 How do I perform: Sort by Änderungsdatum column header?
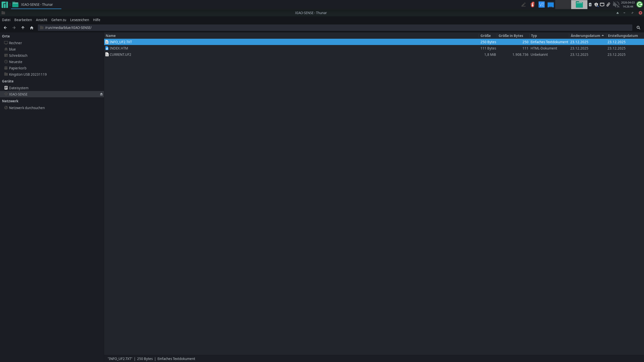tap(585, 36)
